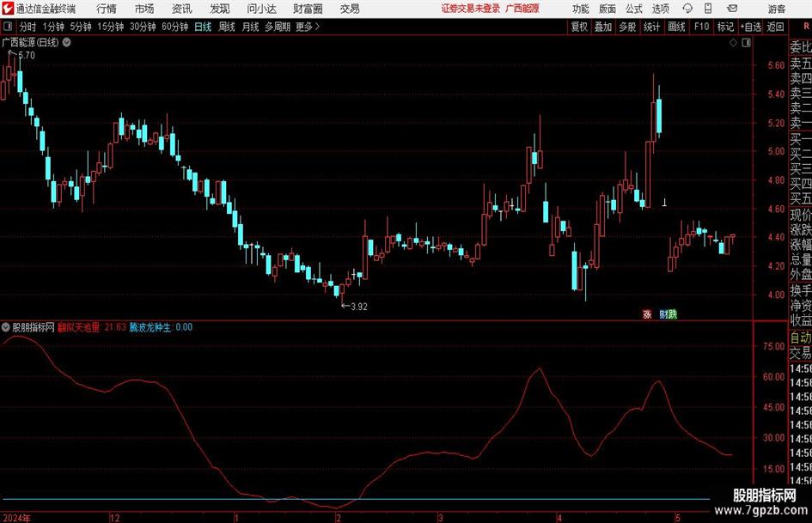Switch to 15分钟 period tab

111,27
